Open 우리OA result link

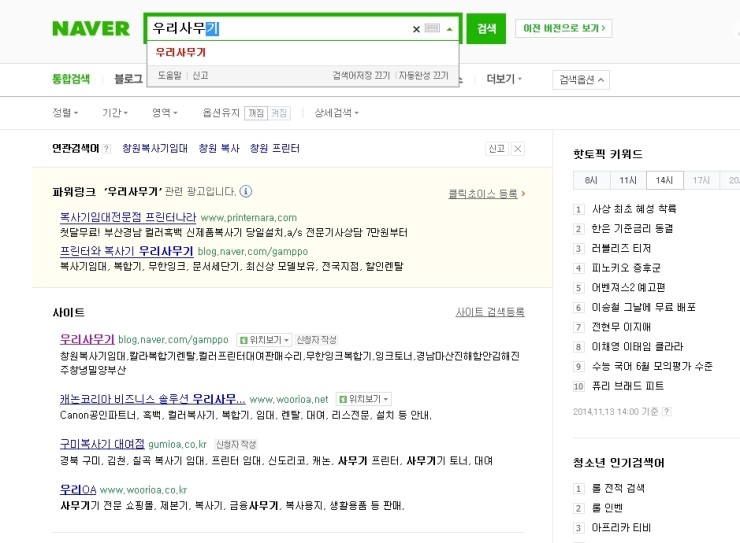point(78,489)
